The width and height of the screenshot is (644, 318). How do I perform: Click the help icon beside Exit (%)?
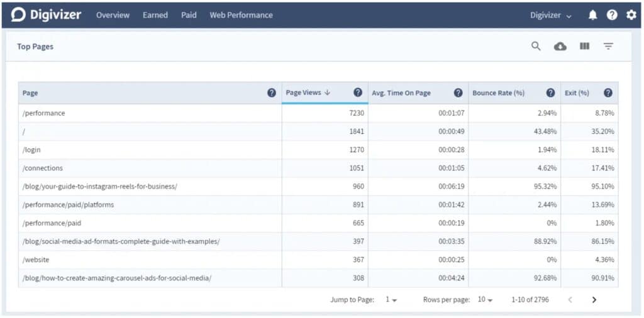click(x=608, y=92)
